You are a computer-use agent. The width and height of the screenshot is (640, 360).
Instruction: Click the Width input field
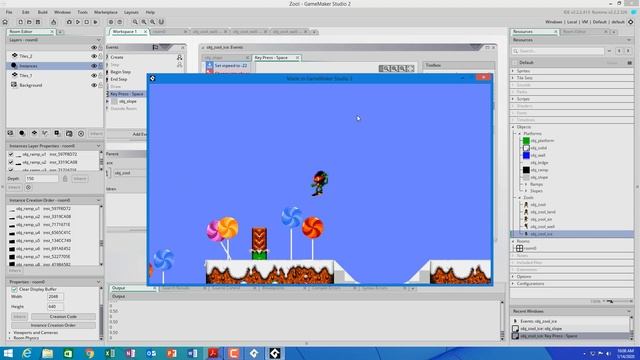(56, 297)
